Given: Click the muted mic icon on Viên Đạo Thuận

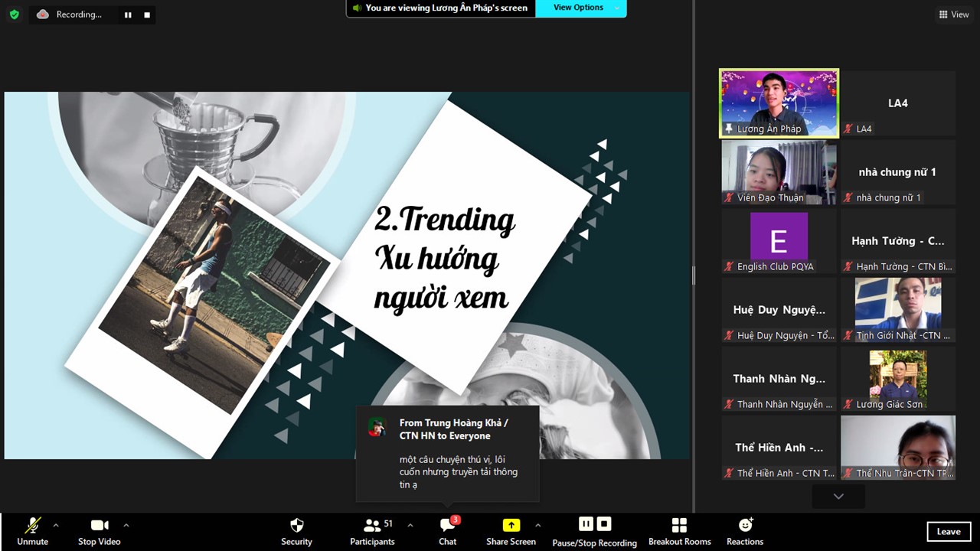Looking at the screenshot, I should pos(729,197).
